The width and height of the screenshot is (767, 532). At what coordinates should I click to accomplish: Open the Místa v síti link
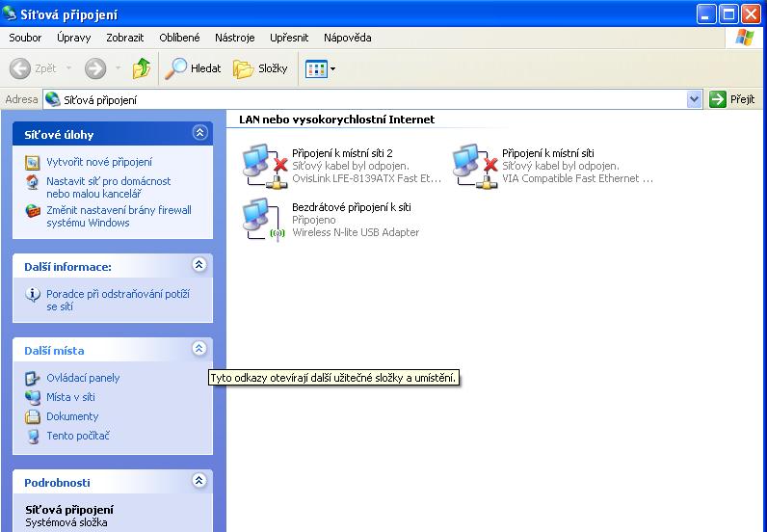(x=71, y=397)
